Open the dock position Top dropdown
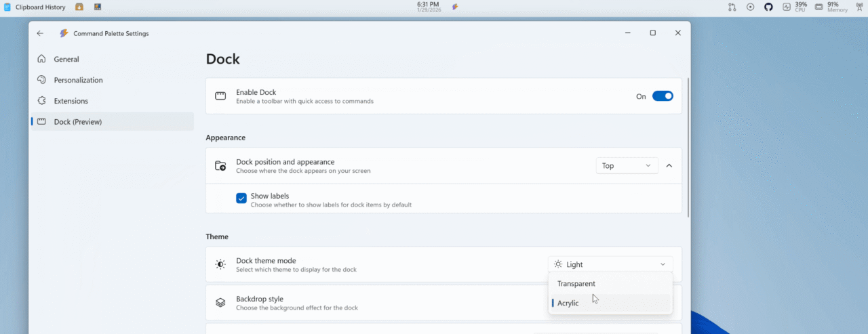Viewport: 868px width, 334px height. [x=627, y=165]
